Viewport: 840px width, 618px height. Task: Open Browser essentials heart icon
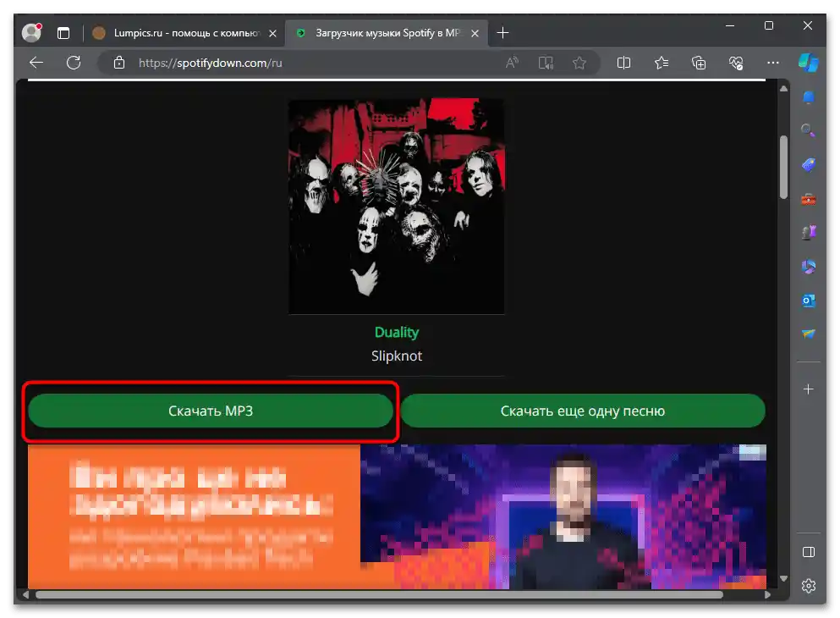[736, 63]
